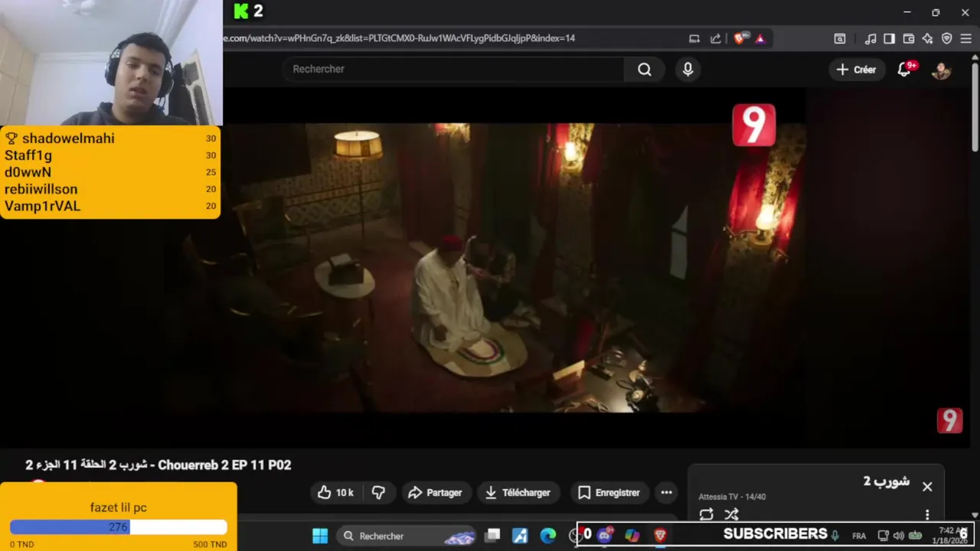Open the Brave Rewards triangle icon
Image resolution: width=980 pixels, height=551 pixels.
[x=759, y=38]
